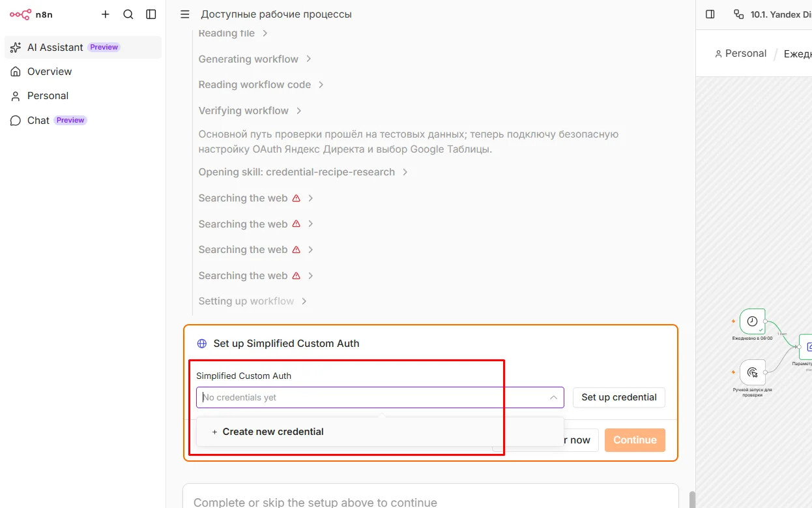Screen dimensions: 812x508
Task: Expand the Setting up workflow step
Action: pos(253,301)
